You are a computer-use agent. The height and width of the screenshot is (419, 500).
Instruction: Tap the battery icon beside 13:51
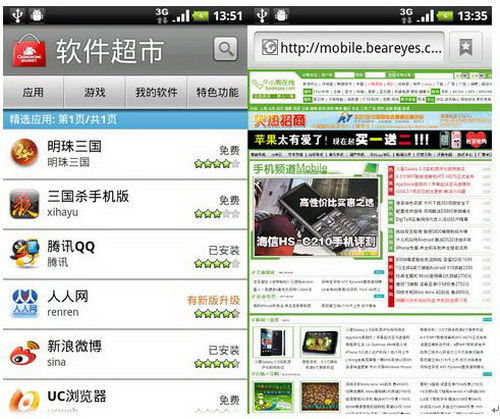click(200, 16)
